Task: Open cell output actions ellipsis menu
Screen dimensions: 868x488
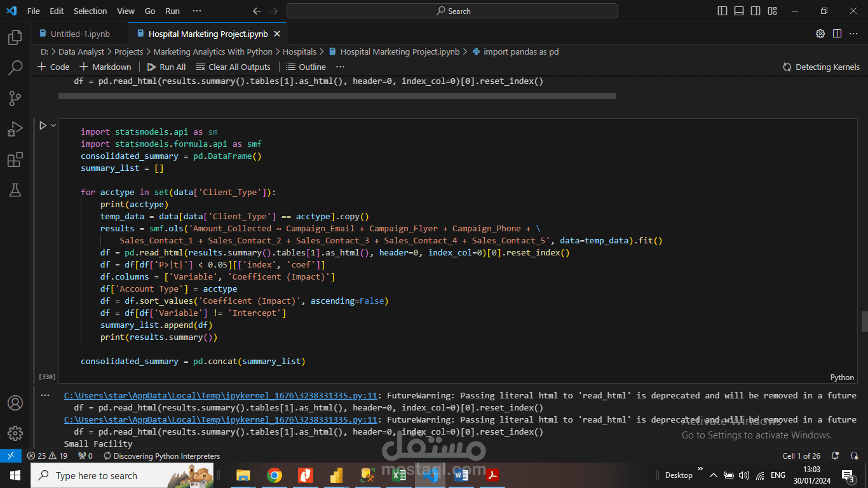Action: (x=45, y=395)
